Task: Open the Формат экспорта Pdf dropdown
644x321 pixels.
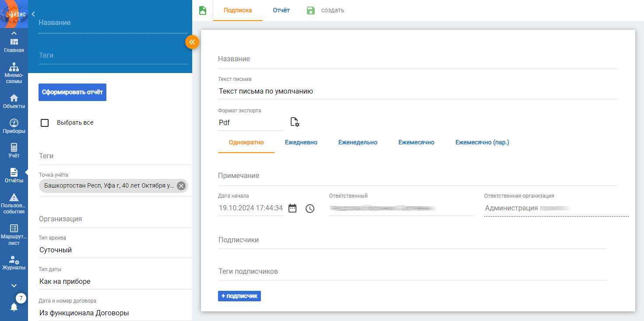Action: (x=251, y=123)
